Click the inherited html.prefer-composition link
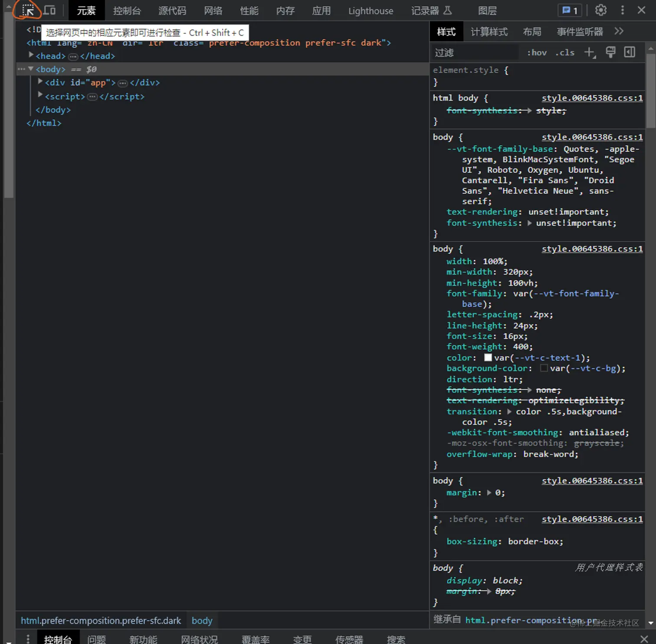 tap(531, 620)
